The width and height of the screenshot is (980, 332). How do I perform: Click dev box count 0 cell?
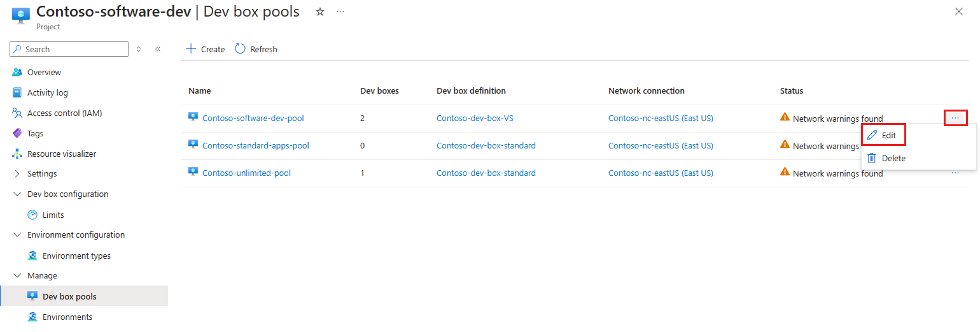(363, 145)
